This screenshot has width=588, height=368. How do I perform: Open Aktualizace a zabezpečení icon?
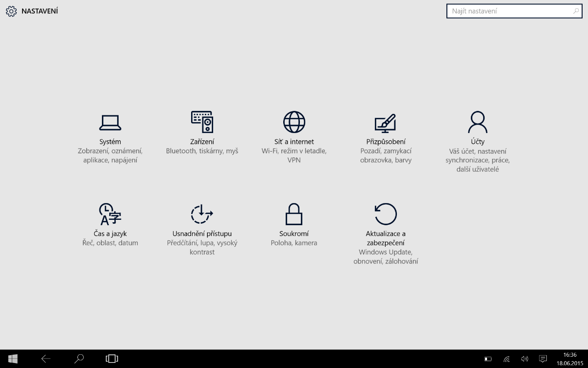385,214
